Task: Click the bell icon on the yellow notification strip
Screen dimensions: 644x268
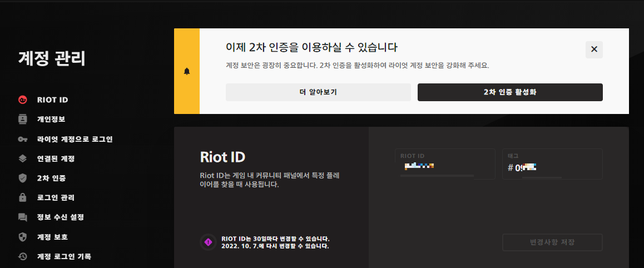Action: point(187,71)
